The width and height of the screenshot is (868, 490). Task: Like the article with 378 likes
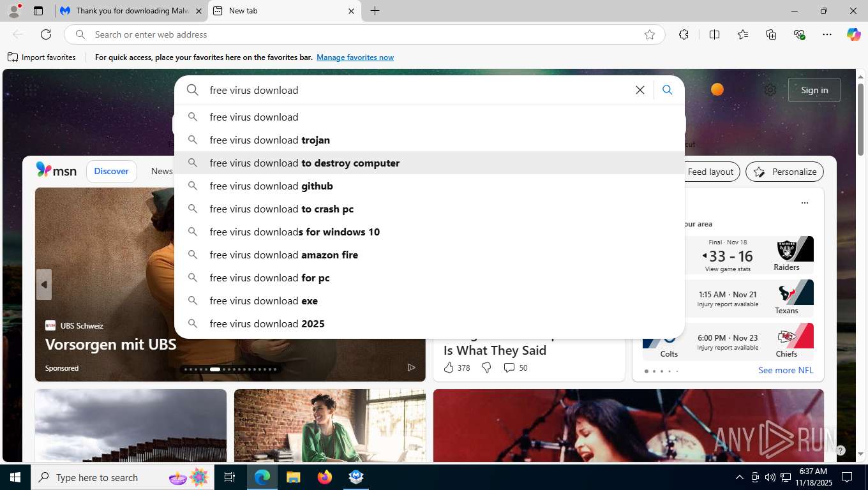coord(457,367)
